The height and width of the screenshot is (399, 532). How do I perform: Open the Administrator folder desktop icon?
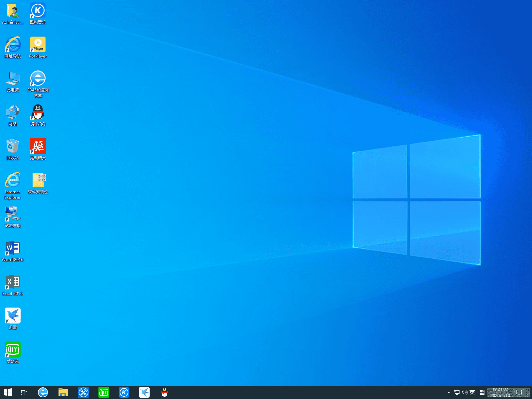pos(13,14)
